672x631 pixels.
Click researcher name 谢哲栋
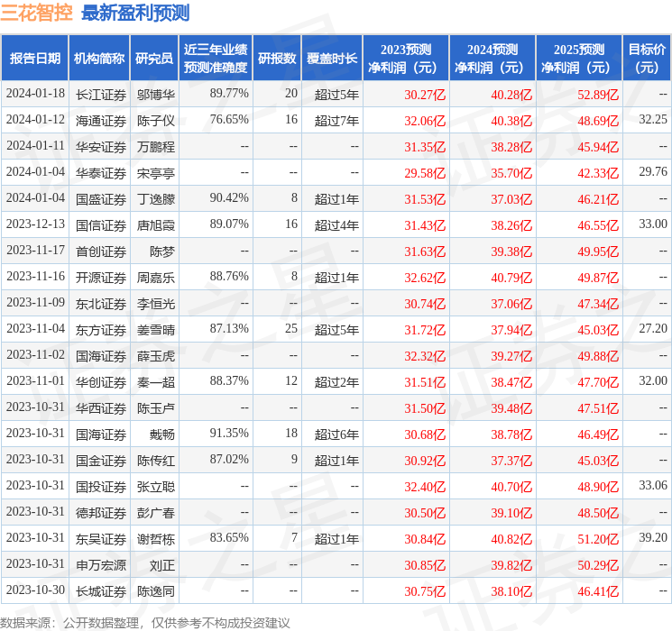click(156, 539)
